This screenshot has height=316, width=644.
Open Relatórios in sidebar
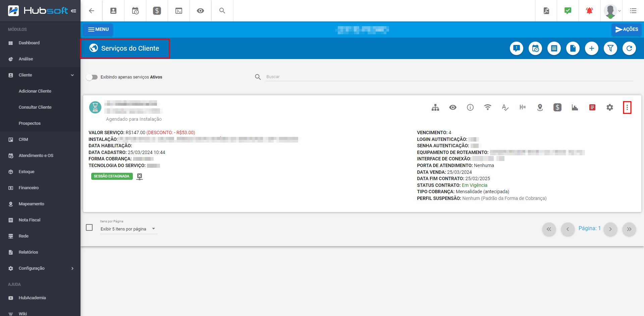point(40,252)
